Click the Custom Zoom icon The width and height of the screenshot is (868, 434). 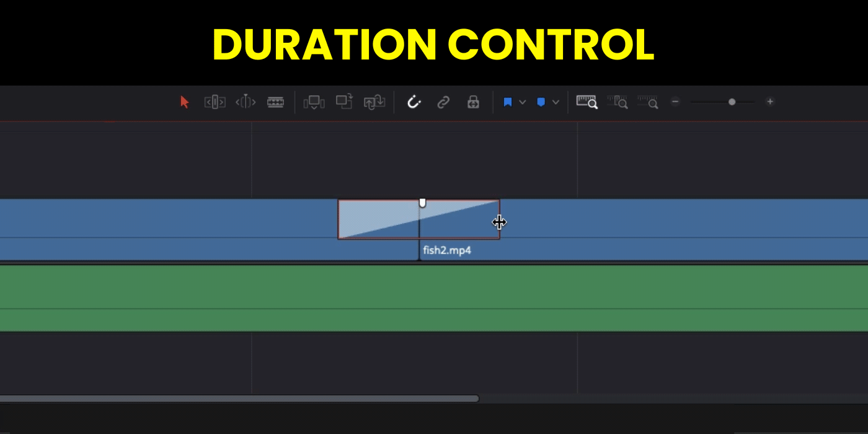tap(647, 102)
